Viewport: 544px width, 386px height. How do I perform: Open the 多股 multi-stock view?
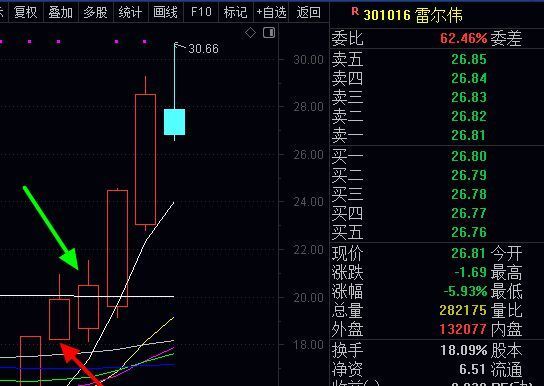point(96,12)
